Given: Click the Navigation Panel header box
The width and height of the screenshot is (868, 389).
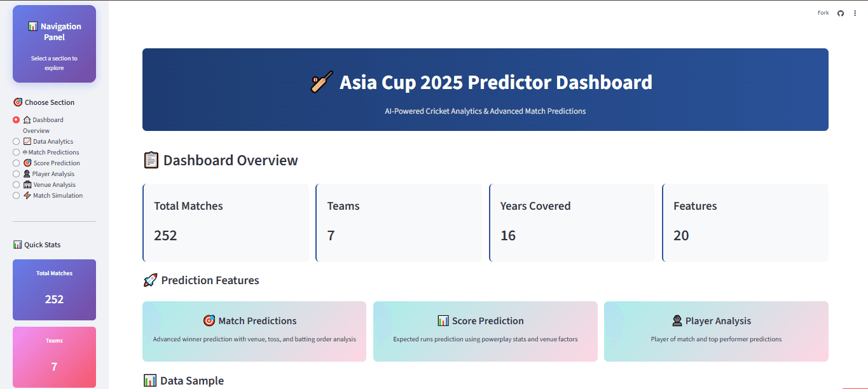Looking at the screenshot, I should click(x=54, y=43).
